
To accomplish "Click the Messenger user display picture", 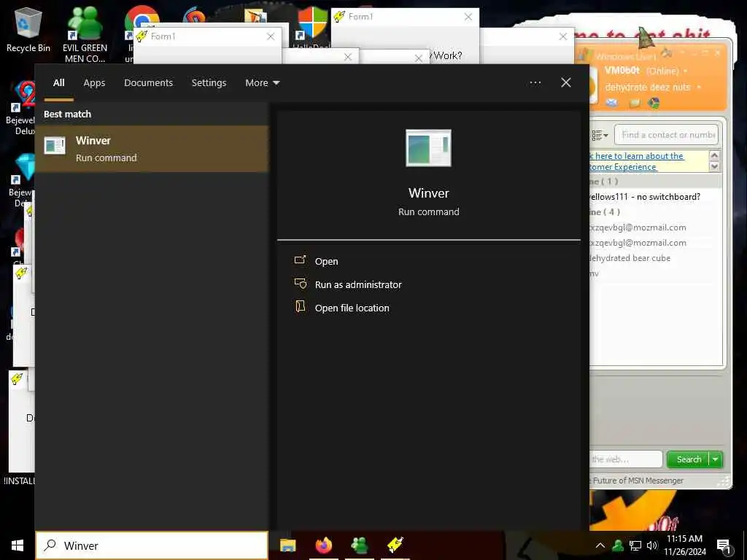I will (x=592, y=87).
